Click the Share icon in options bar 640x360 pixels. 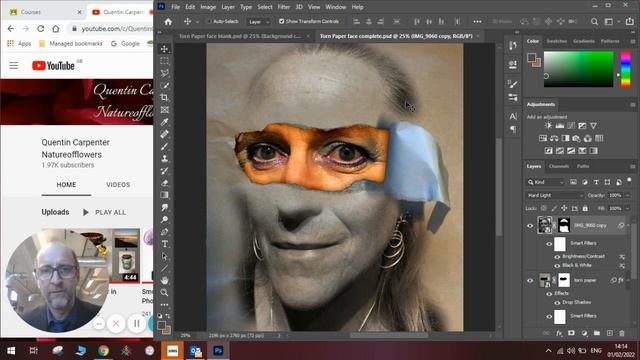point(629,22)
